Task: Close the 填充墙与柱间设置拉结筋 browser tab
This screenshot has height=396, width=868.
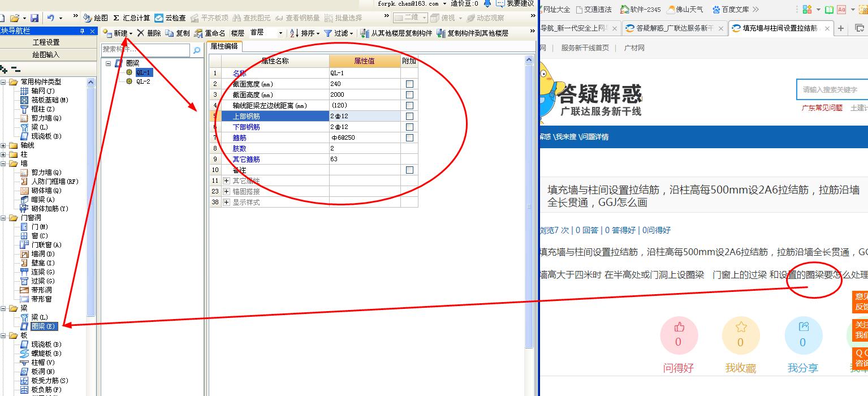Action: (x=828, y=28)
